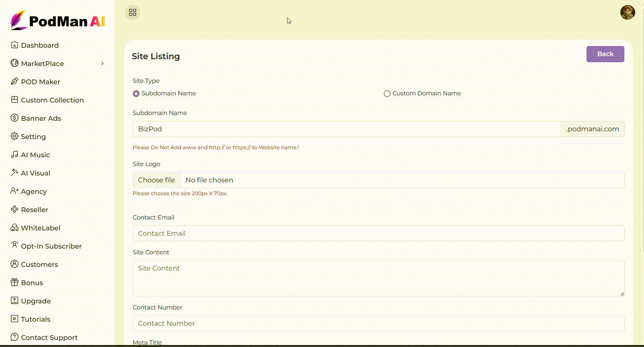Click the Bonus gift icon
644x347 pixels.
[x=14, y=282]
